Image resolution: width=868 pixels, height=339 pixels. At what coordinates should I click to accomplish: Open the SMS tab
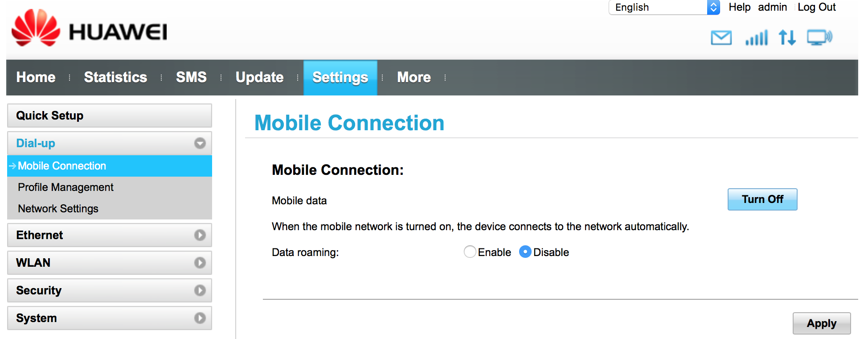pyautogui.click(x=191, y=77)
